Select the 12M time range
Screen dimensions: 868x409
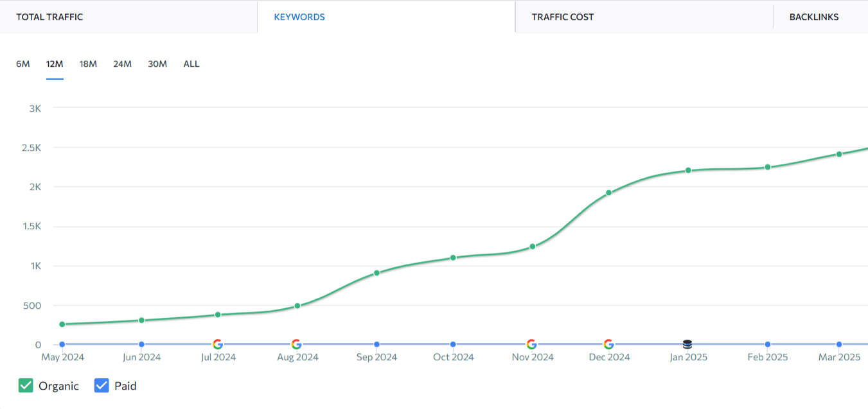(55, 64)
